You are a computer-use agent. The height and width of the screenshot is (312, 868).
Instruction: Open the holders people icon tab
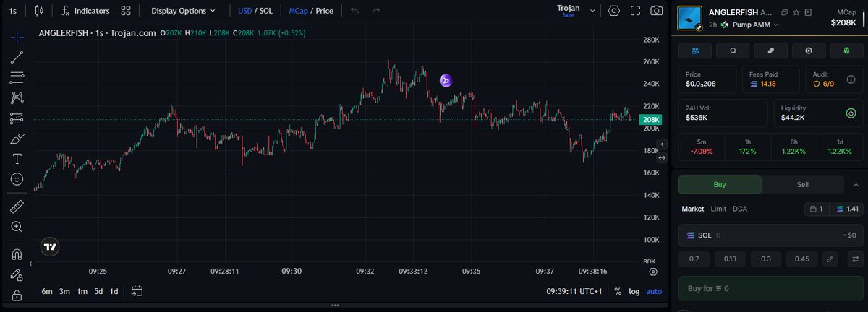[x=695, y=51]
